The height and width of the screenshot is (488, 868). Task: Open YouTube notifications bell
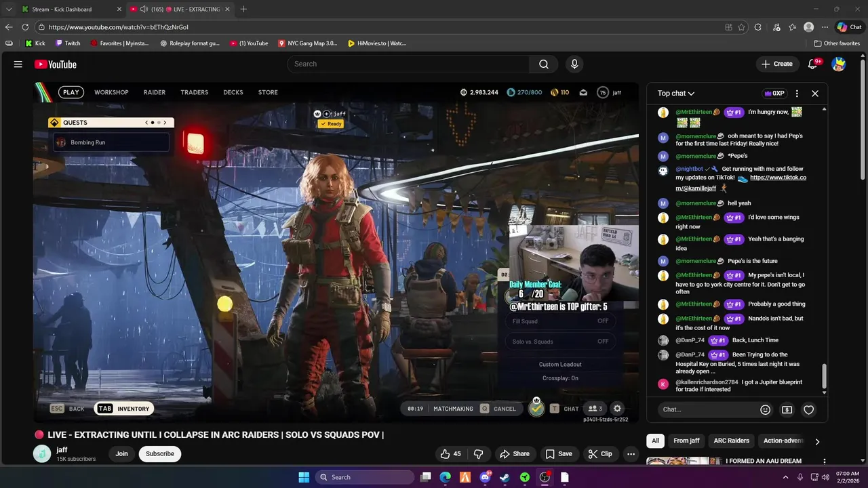[x=813, y=64]
